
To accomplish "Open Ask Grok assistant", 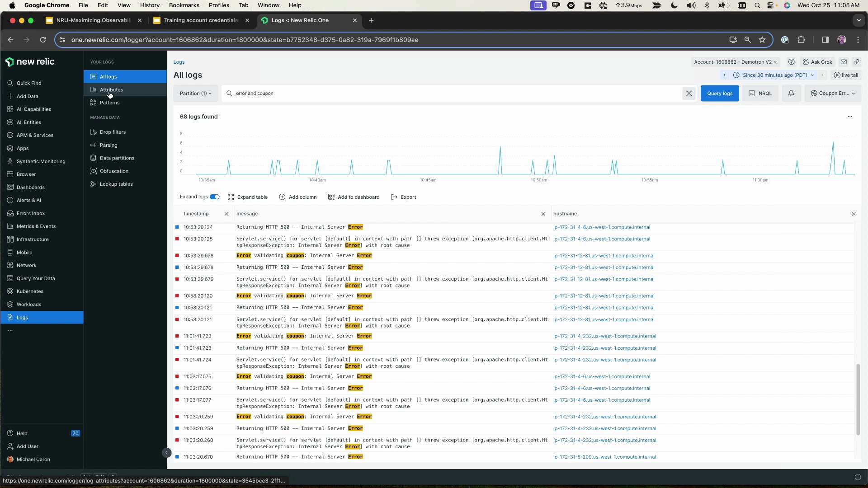I will [x=817, y=62].
